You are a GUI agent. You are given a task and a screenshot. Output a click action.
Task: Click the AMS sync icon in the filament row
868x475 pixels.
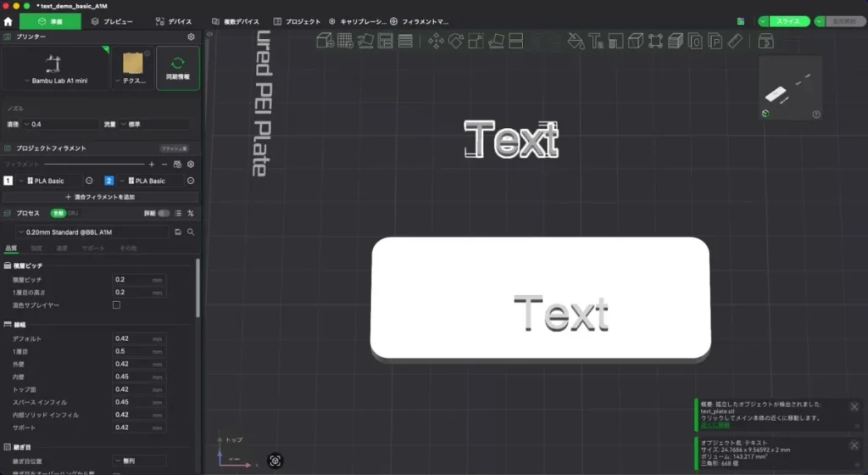(x=177, y=165)
